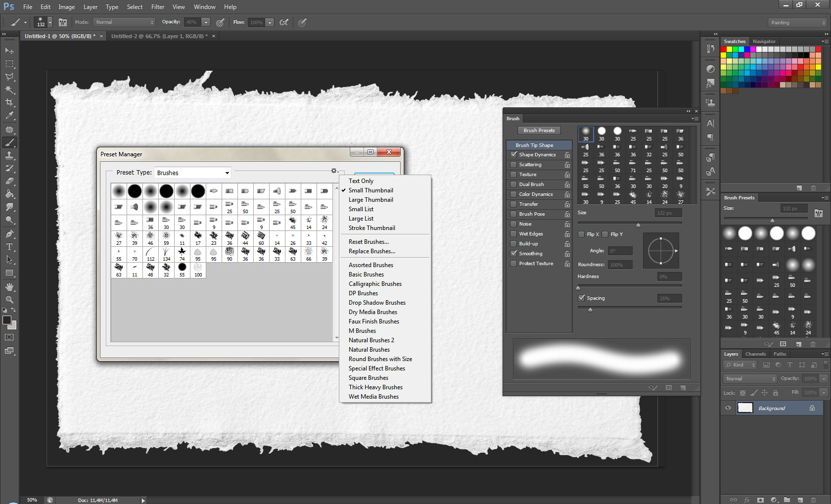831x504 pixels.
Task: Select the red swatch in Swatches
Action: tap(724, 49)
